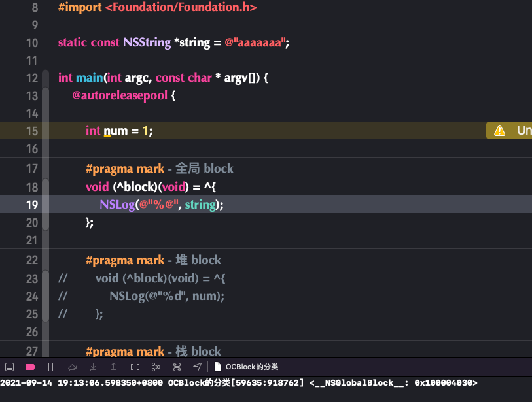The image size is (532, 402).
Task: Collapse the main function code folding ribbon
Action: tap(45, 78)
